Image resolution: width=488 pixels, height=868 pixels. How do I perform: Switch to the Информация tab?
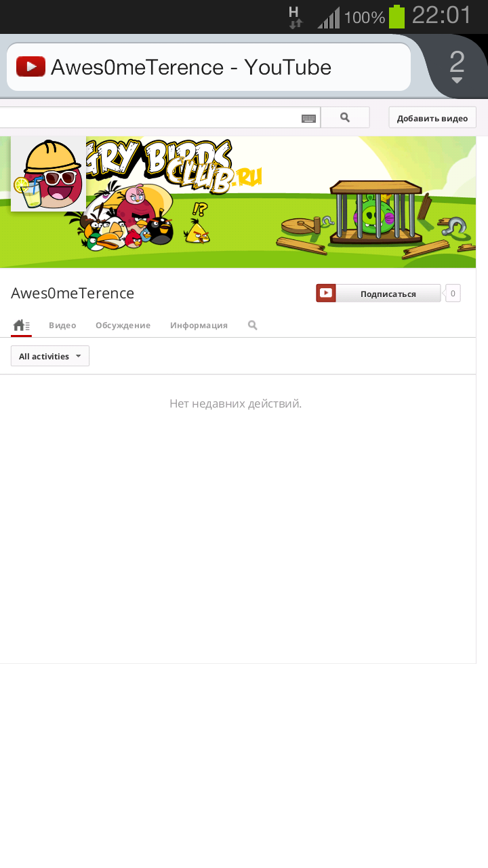[199, 325]
